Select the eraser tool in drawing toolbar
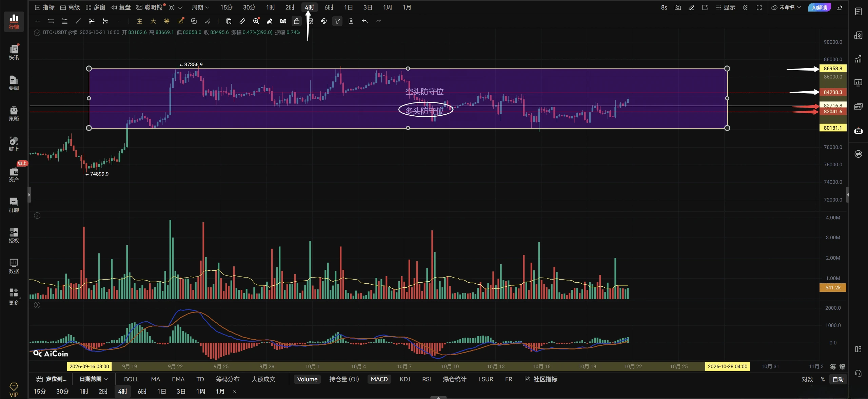868x399 pixels. pyautogui.click(x=270, y=21)
